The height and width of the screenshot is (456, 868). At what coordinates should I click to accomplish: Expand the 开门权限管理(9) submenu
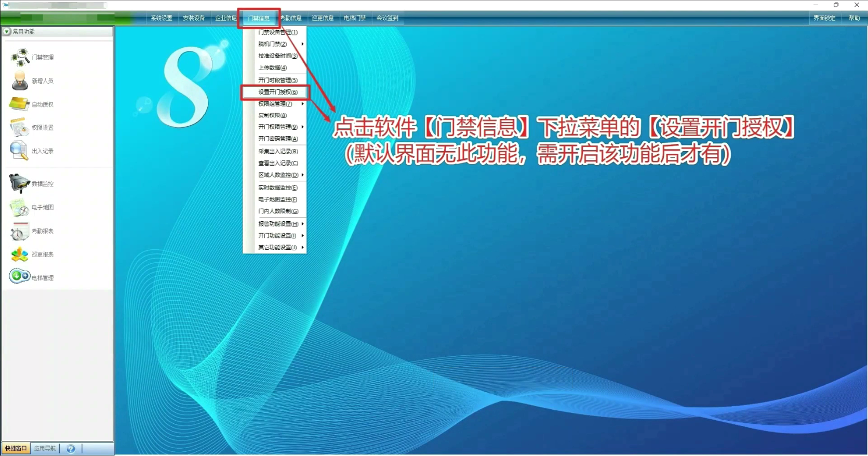(275, 127)
